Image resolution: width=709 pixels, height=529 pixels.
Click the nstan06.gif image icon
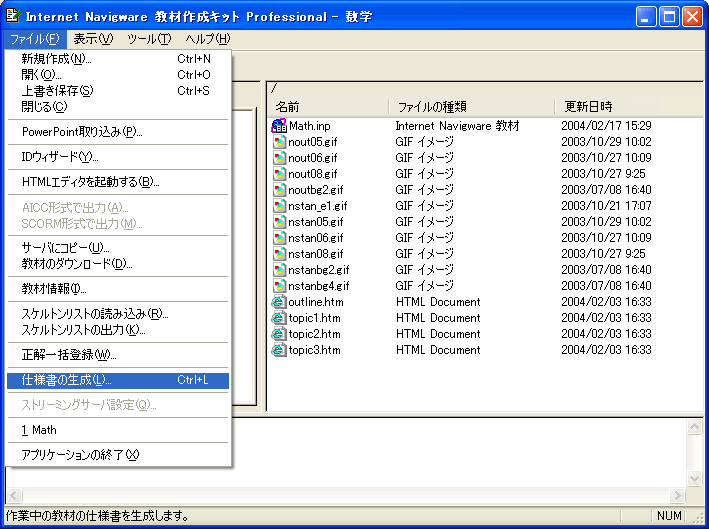[279, 238]
